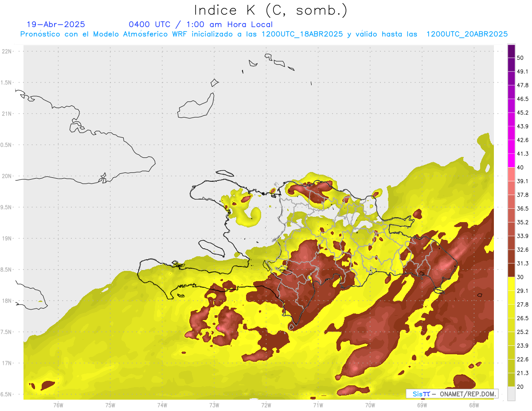Click the "71W" longitude label

[x=318, y=405]
